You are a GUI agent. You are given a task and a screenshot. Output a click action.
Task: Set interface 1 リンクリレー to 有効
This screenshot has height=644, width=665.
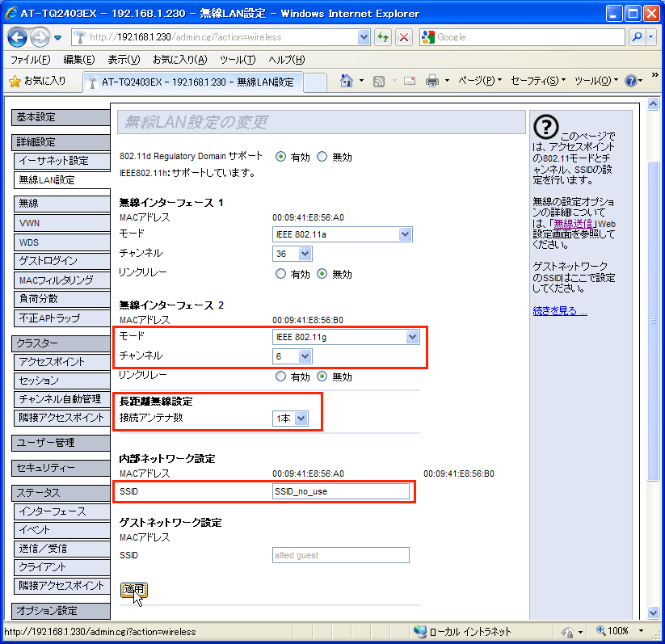pos(280,274)
